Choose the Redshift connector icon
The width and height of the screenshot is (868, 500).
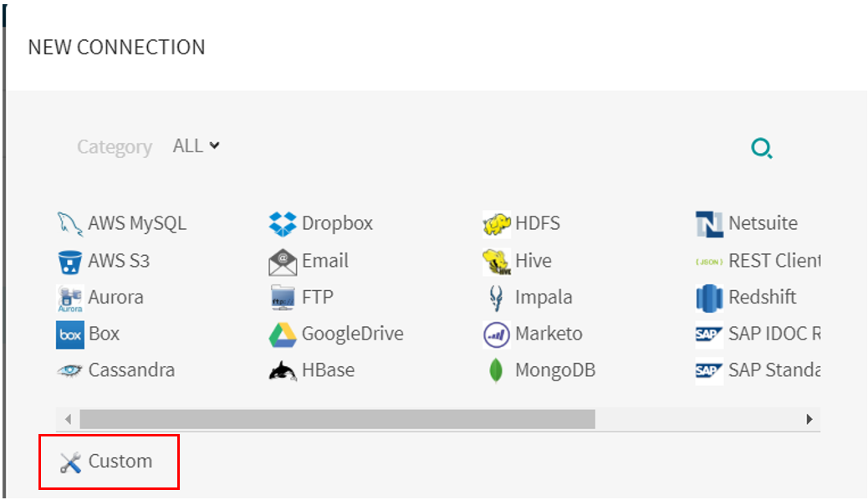coord(709,298)
